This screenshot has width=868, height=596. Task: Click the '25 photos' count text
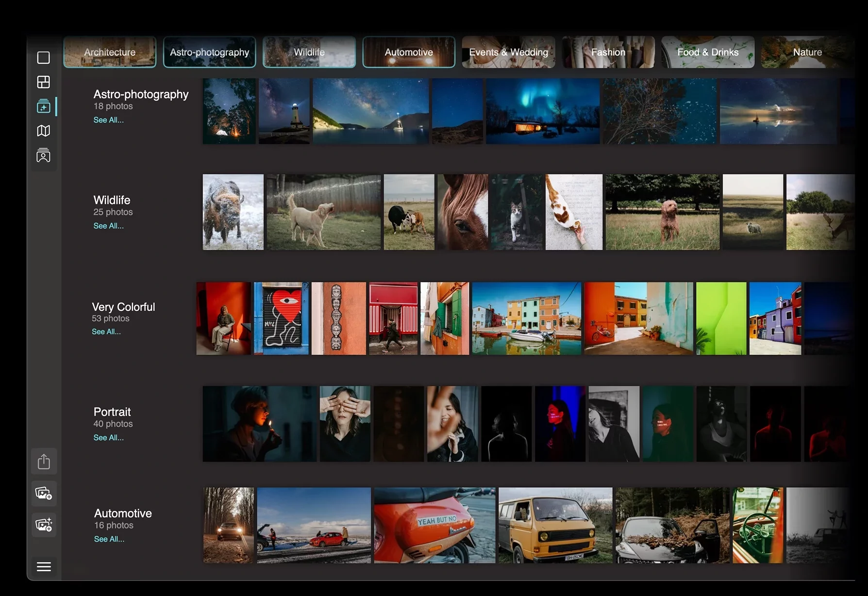(x=113, y=212)
